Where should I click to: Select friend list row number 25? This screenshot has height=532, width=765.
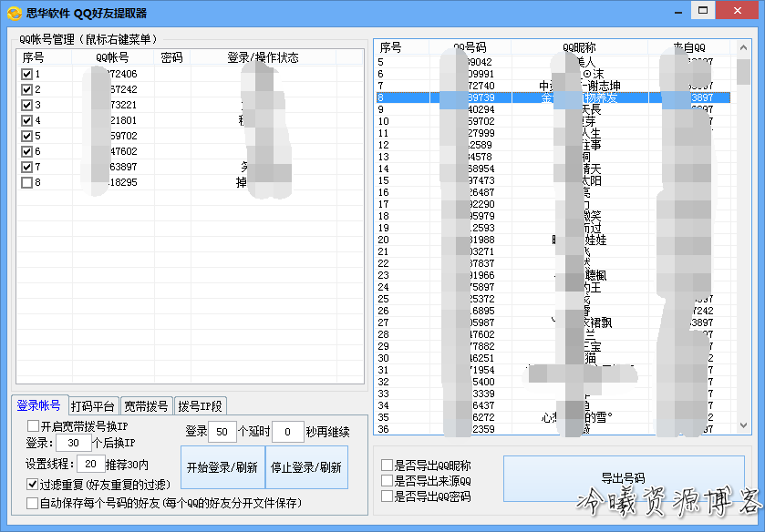coord(553,299)
